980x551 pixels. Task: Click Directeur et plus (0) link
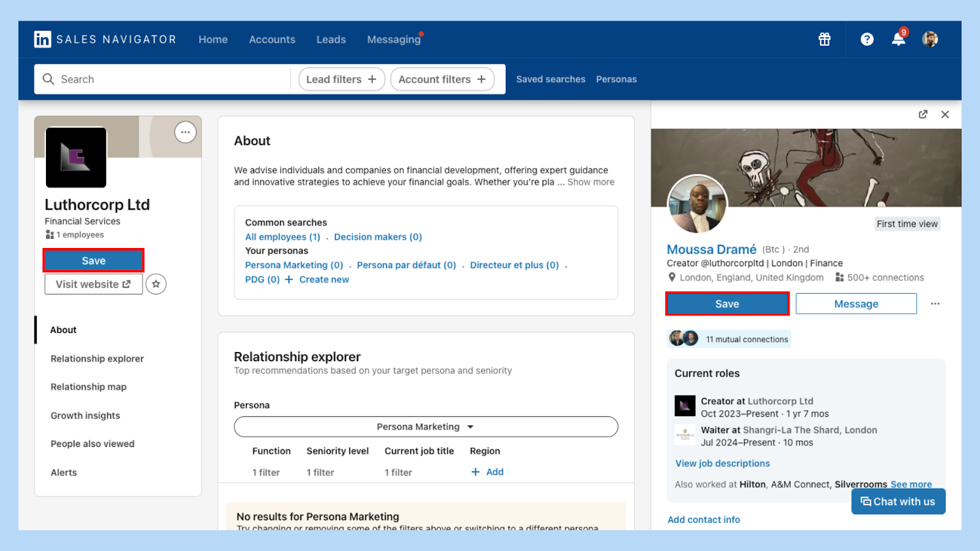(514, 265)
